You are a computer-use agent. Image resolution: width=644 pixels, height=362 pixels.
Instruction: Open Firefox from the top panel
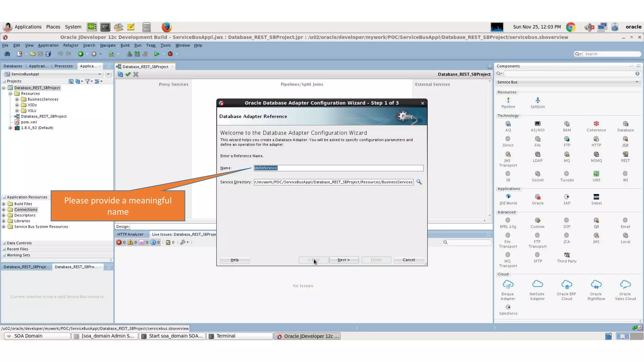tap(166, 27)
